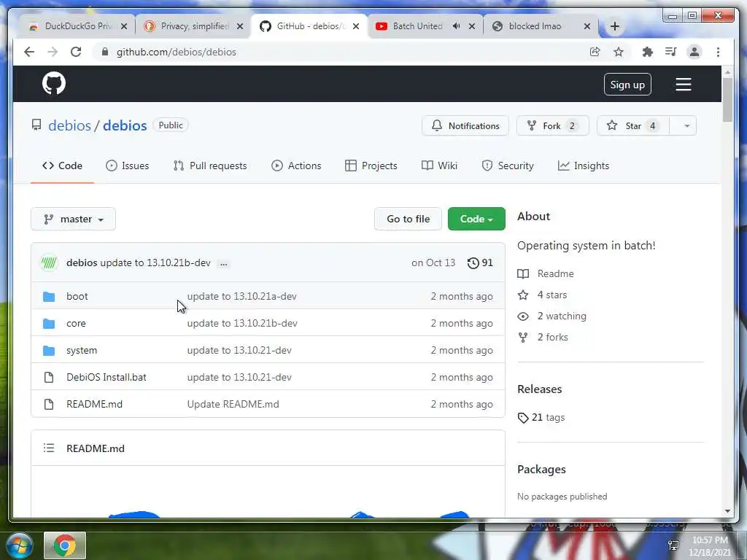The image size is (747, 560).
Task: Click the tag icon under Releases
Action: 523,418
